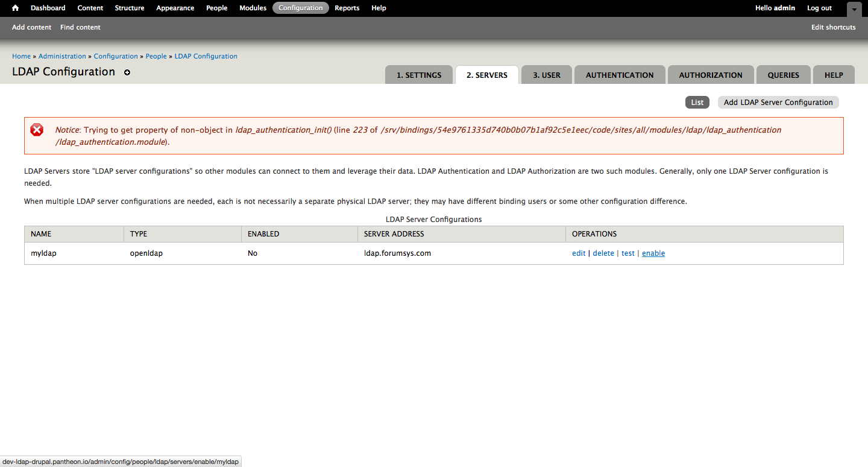The image size is (868, 467).
Task: Toggle the shortcut drawer arrow in the toolbar
Action: [x=855, y=10]
